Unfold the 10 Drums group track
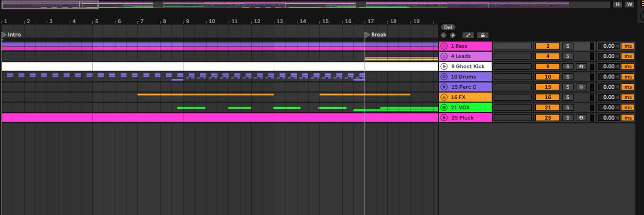644x215 pixels. pos(444,77)
